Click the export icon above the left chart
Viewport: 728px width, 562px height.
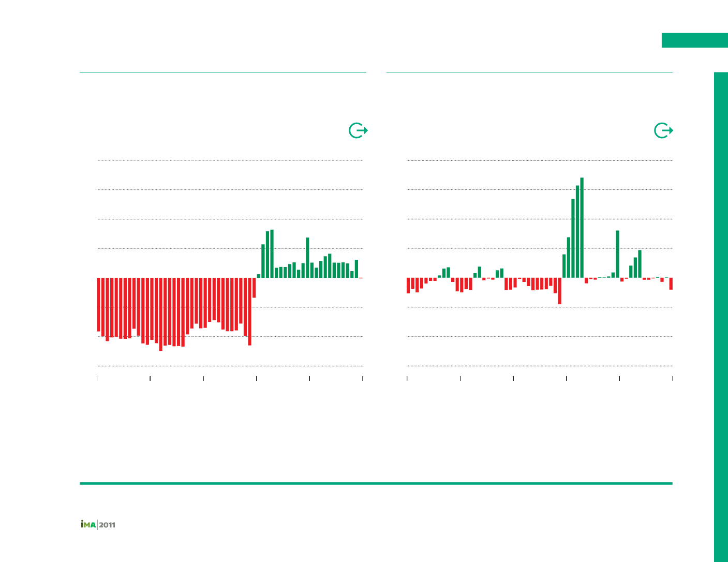point(358,131)
